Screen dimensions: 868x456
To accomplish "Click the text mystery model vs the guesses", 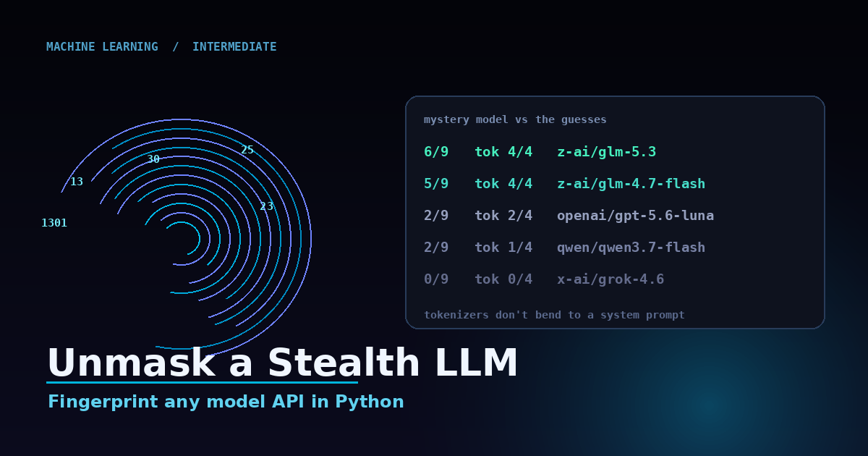I will tap(515, 119).
